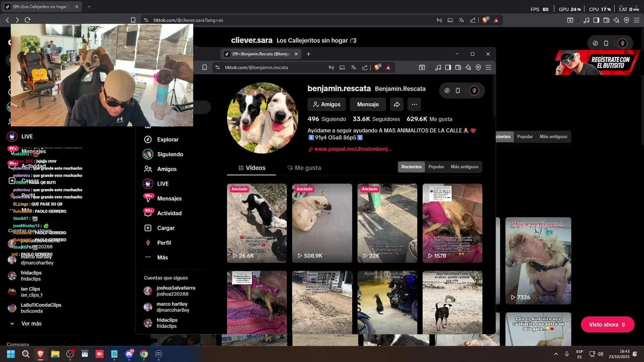Open the three-dot more options on profile
Screen dimensions: 644x362
[414, 104]
